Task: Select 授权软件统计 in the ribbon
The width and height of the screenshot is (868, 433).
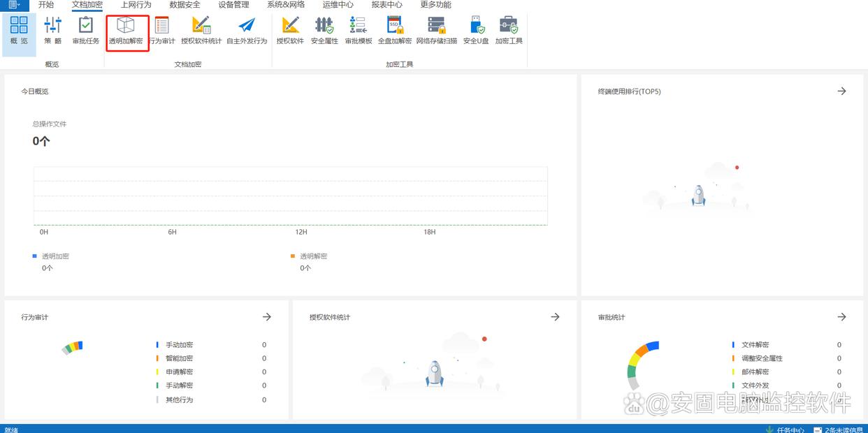Action: 201,31
